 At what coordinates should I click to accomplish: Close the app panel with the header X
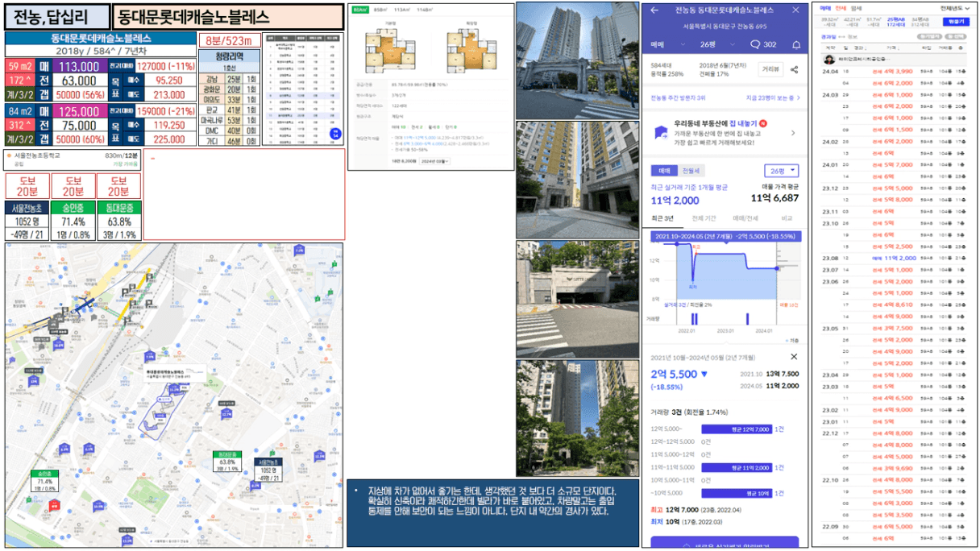tap(795, 10)
